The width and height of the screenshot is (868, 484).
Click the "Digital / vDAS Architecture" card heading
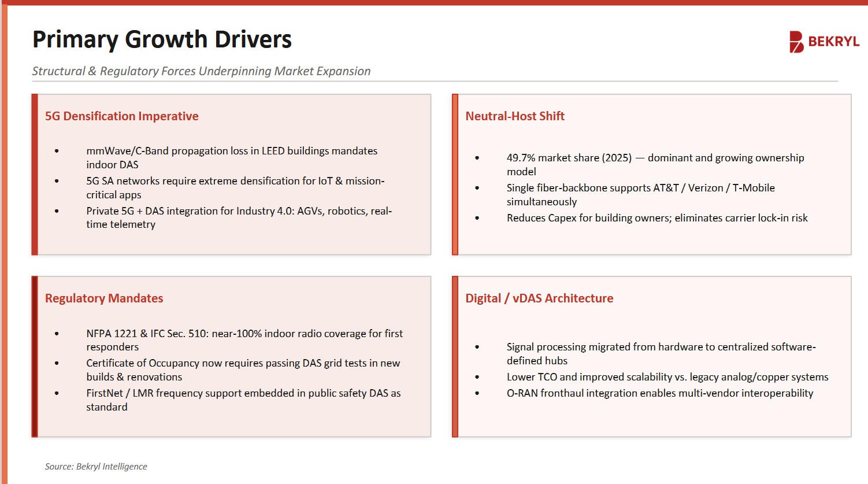coord(539,298)
